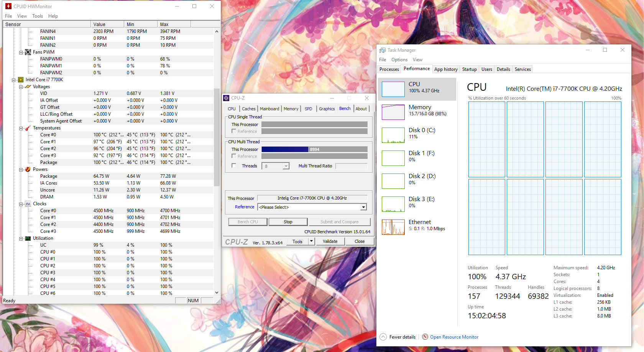Image resolution: width=644 pixels, height=352 pixels.
Task: Select the Disk 0 (C:) thumbnail graph
Action: coord(393,135)
